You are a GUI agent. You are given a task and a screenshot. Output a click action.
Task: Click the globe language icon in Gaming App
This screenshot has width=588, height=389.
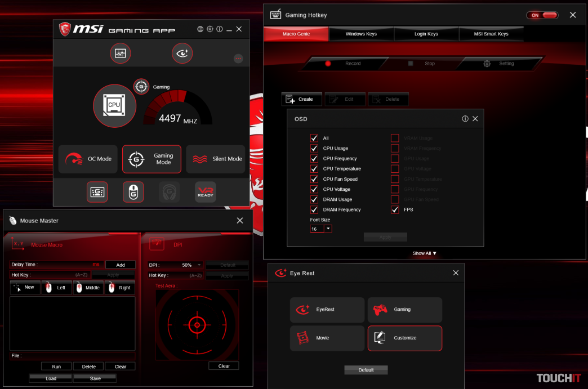pos(201,29)
